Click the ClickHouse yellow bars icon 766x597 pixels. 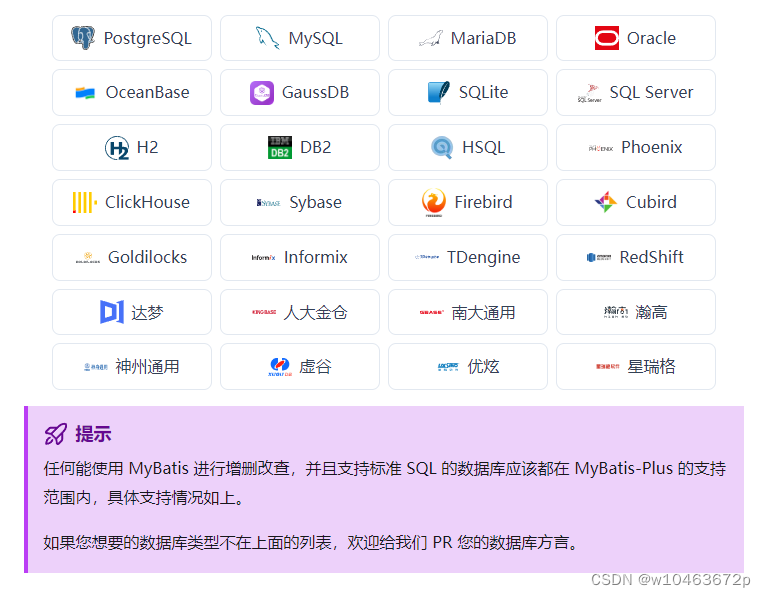point(85,202)
